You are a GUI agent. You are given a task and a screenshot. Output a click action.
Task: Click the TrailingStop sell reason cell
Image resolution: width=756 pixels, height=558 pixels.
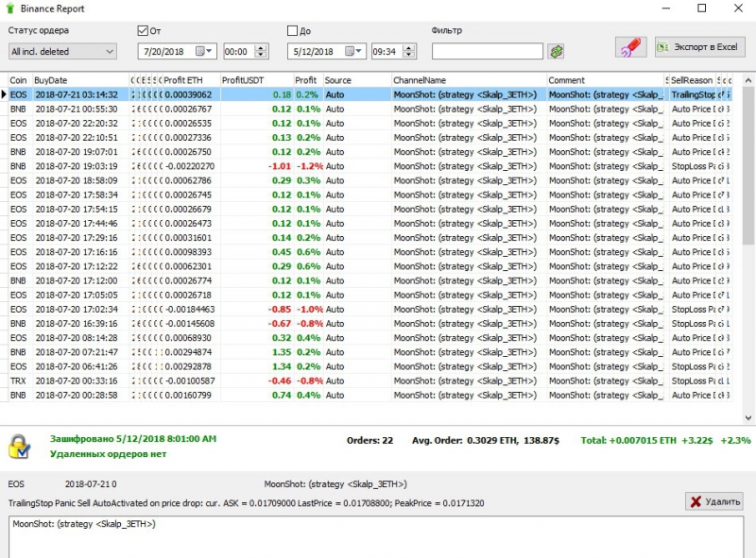point(693,95)
